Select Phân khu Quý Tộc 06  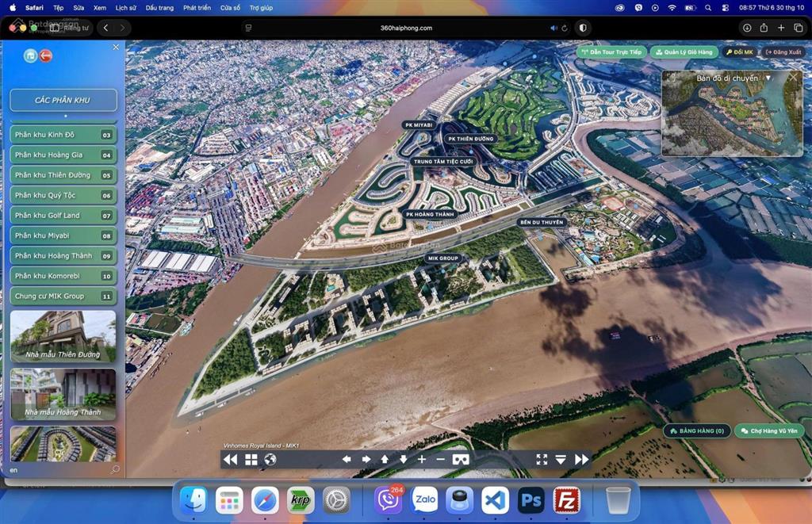coord(63,195)
